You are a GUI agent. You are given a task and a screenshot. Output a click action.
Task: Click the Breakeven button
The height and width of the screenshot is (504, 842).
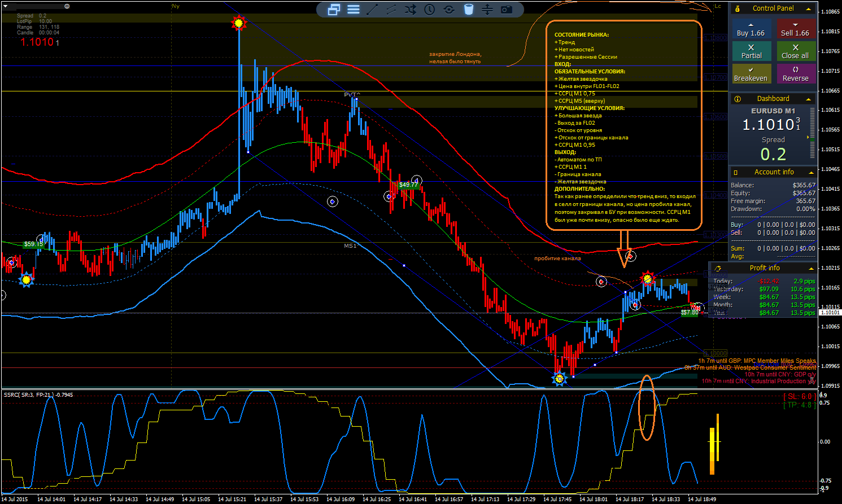coord(751,74)
